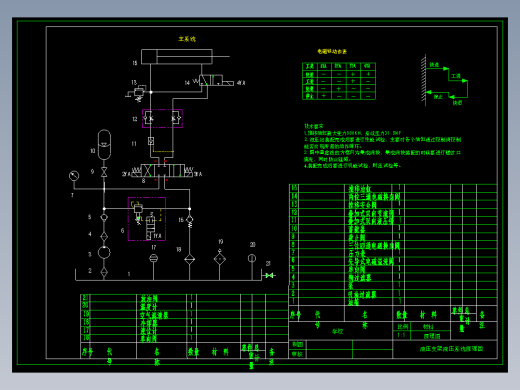This screenshot has height=390, width=520.
Task: Pick the pump circle symbol numbered 3
Action: click(x=104, y=252)
